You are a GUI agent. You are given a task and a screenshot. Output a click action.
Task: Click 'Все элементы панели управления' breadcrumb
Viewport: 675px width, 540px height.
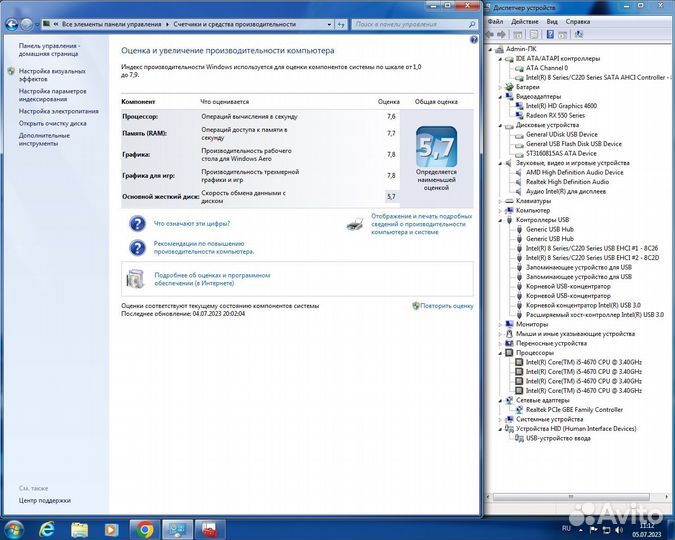click(x=111, y=25)
